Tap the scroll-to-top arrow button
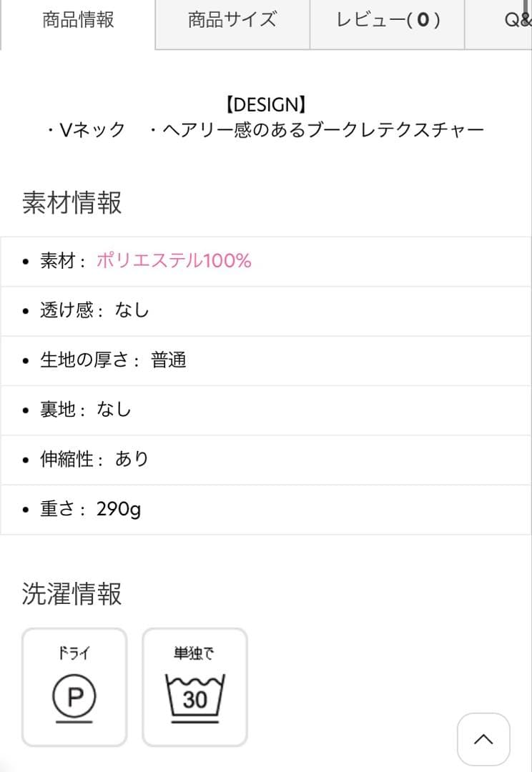Screen dimensions: 532x772 click(x=483, y=739)
